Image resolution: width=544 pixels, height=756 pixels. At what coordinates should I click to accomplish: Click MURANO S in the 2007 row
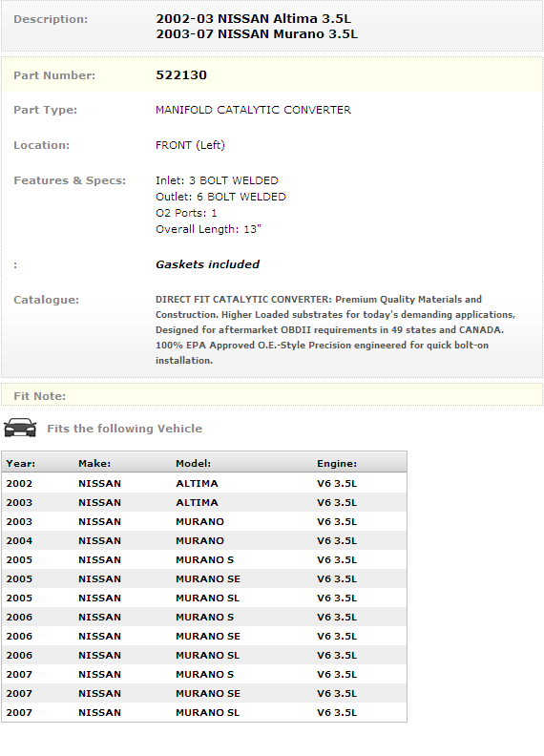(x=204, y=675)
